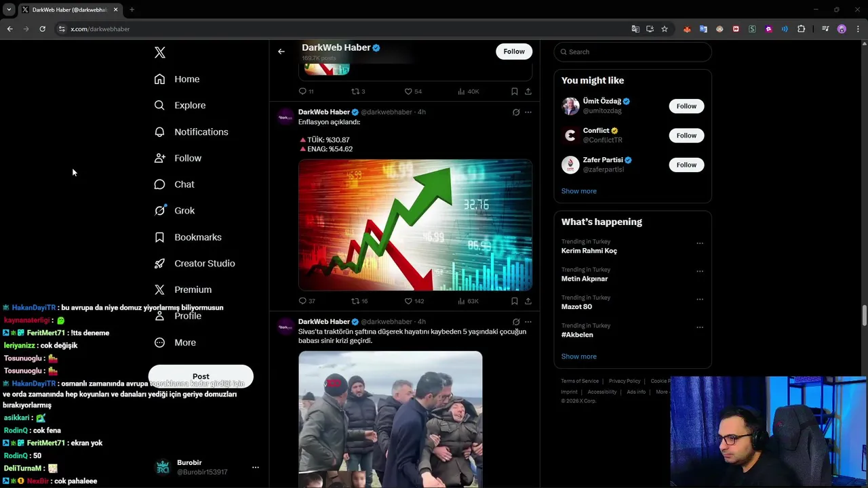Open the Privacy Policy link
Screen dimensions: 868x488
click(625, 381)
